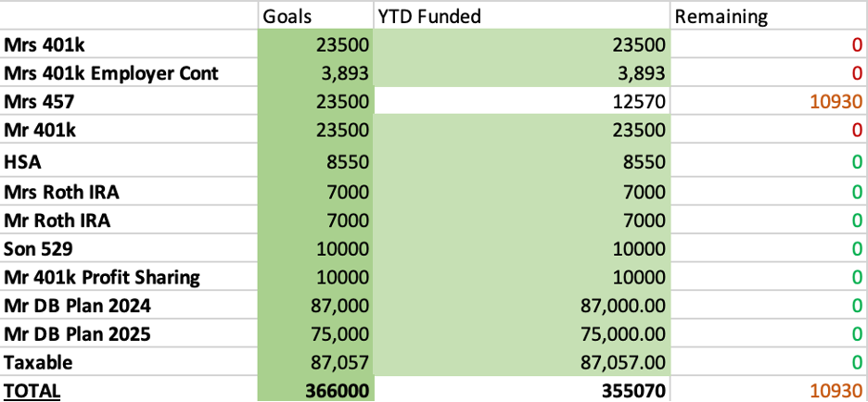Click the Taxable row label

tap(36, 362)
